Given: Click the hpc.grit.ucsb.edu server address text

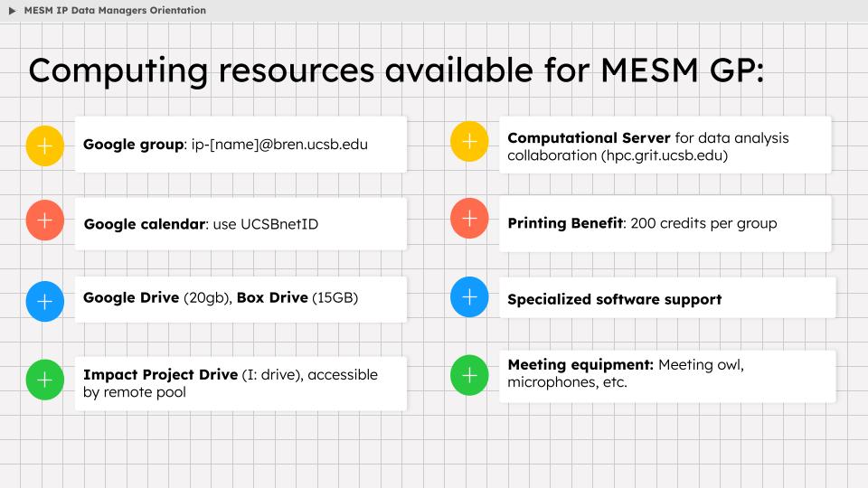Looking at the screenshot, I should (x=665, y=156).
